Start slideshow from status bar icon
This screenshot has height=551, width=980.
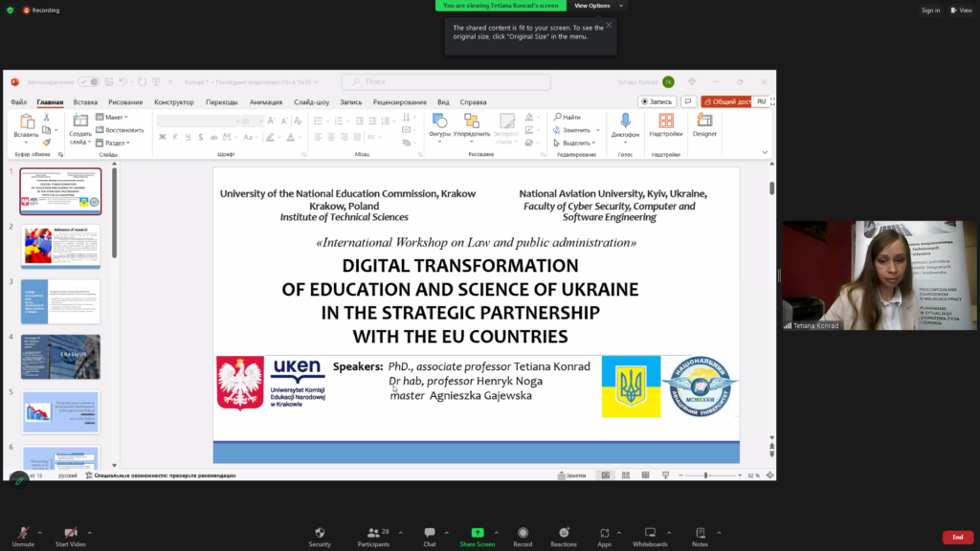pyautogui.click(x=666, y=475)
